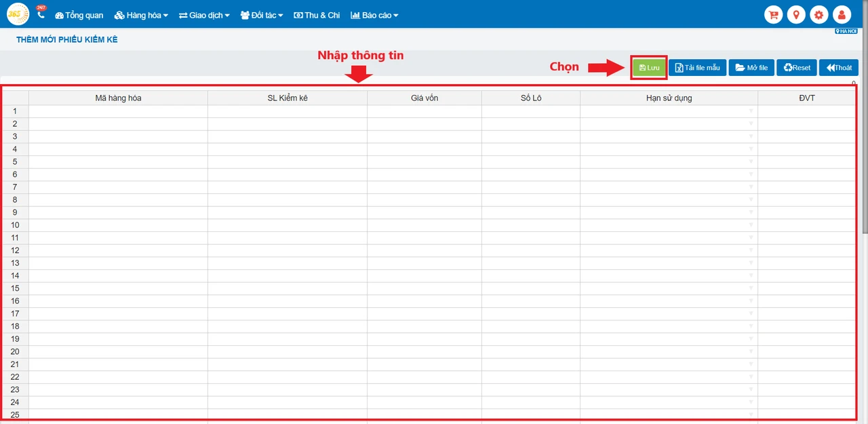Screen dimensions: 868x424
Task: Select row header number 12
Action: [x=15, y=250]
